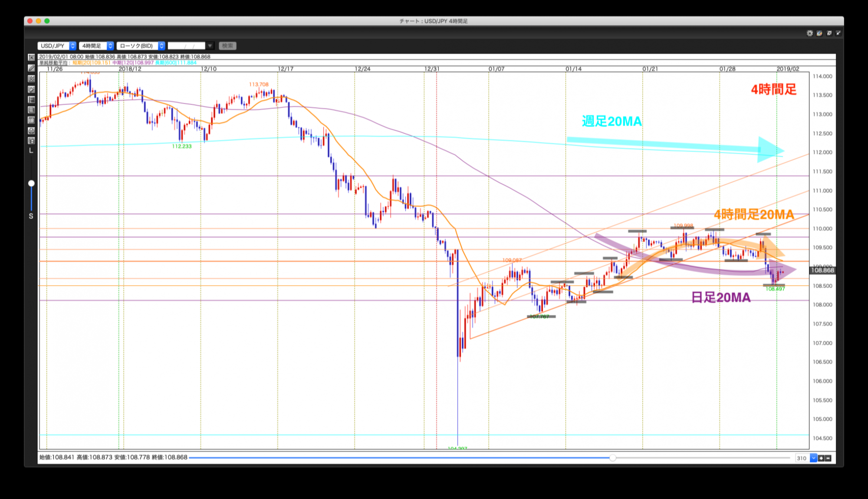Click the 114.000 price axis label
The width and height of the screenshot is (868, 499).
(822, 76)
